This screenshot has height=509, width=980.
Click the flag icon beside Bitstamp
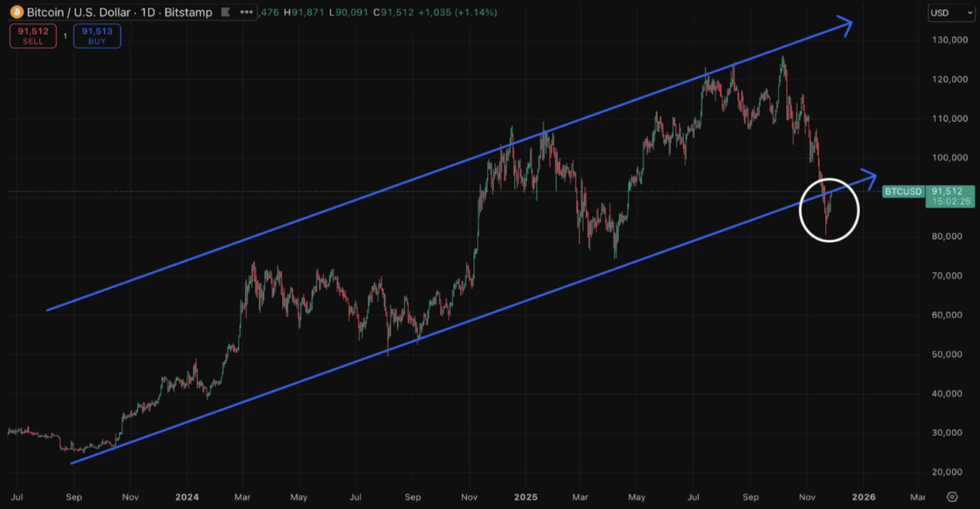(x=226, y=12)
